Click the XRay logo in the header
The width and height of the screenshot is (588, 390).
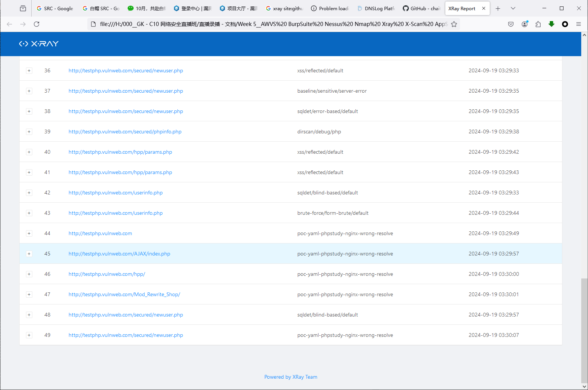tap(39, 44)
